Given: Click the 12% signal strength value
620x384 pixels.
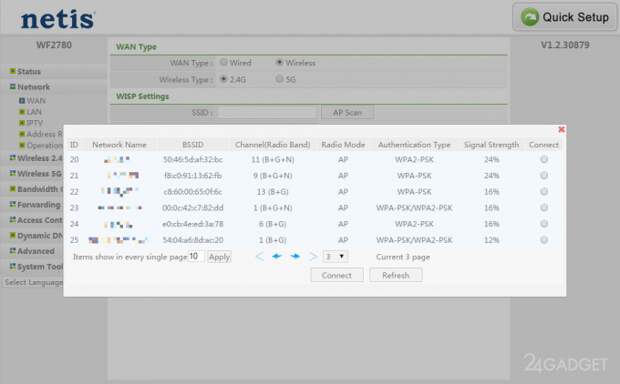Looking at the screenshot, I should click(x=491, y=240).
